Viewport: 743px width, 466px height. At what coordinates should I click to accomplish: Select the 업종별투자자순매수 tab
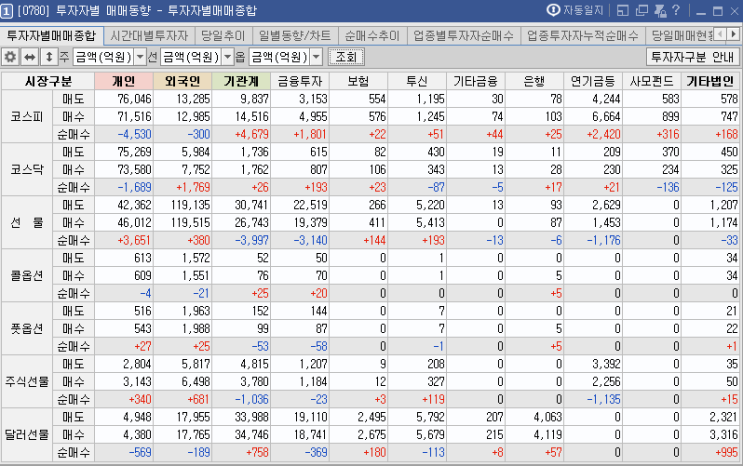463,36
